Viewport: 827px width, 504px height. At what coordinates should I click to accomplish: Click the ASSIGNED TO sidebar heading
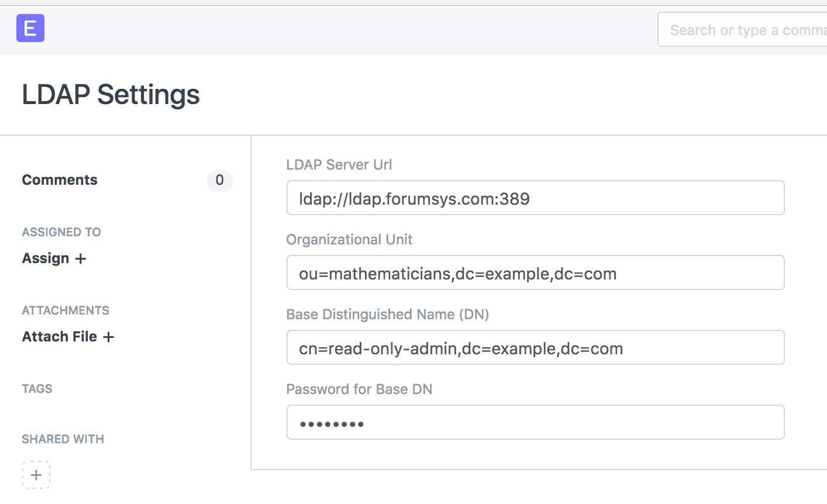point(61,232)
